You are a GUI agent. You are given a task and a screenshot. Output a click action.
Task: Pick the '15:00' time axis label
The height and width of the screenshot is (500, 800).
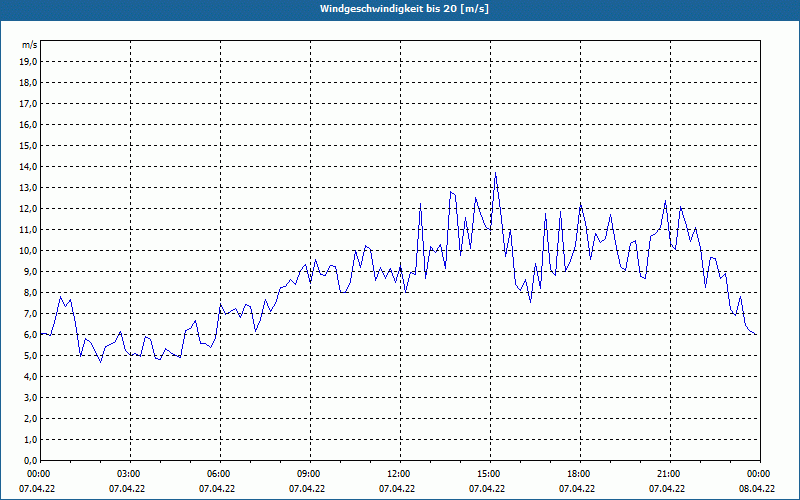(x=487, y=474)
